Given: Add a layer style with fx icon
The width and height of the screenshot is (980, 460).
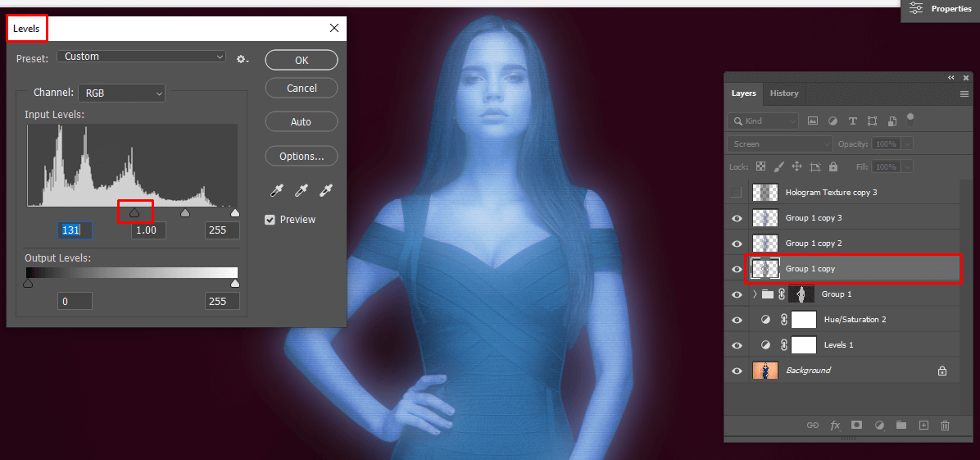Looking at the screenshot, I should (x=835, y=425).
